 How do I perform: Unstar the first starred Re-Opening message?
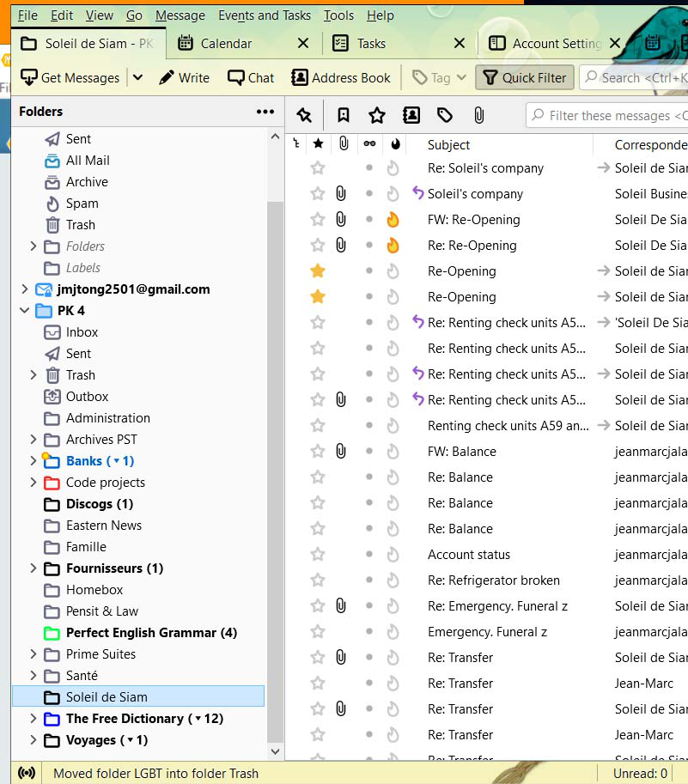[318, 271]
